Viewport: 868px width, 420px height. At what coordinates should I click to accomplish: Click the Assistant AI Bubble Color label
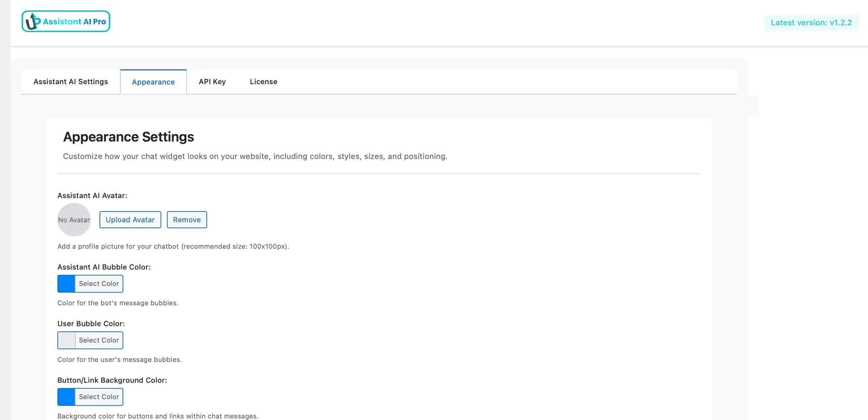coord(104,267)
